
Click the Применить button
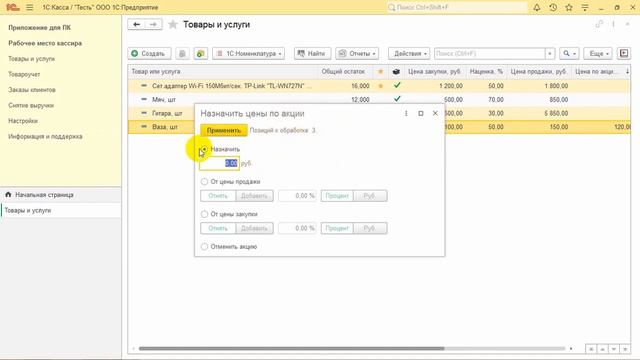224,130
